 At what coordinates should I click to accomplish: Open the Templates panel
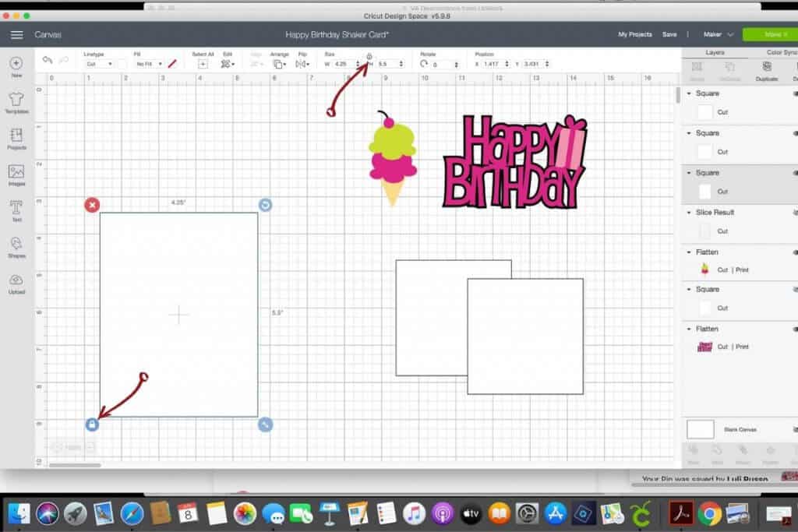(x=16, y=99)
